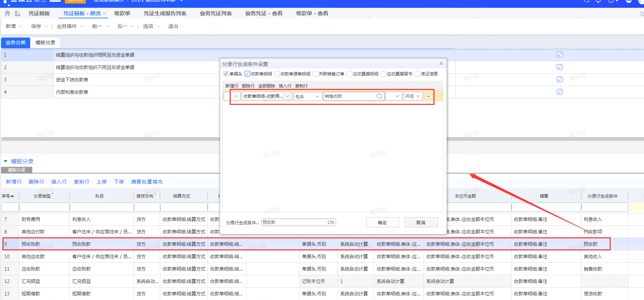Click the filter box under 分录行生成条件 column
Viewport: 644px width, 300px height.
pos(605,207)
